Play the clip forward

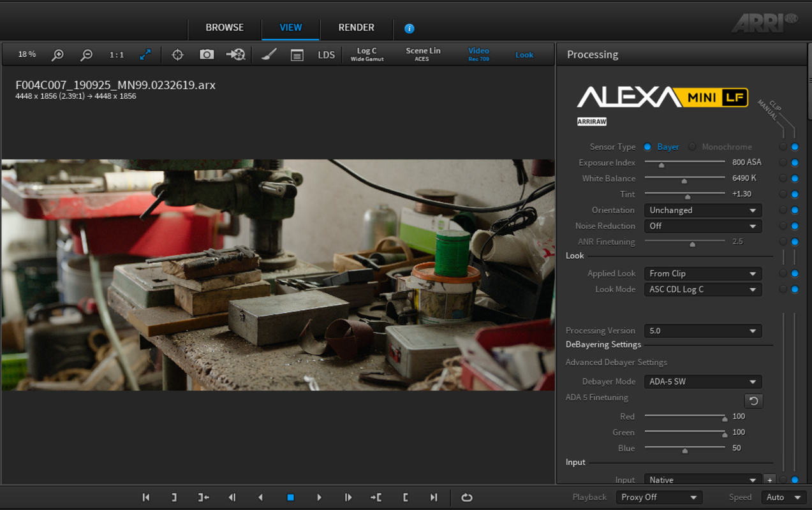[319, 497]
